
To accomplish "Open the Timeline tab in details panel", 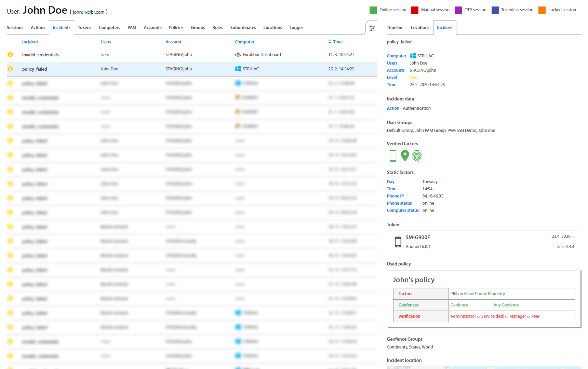I will (x=395, y=28).
